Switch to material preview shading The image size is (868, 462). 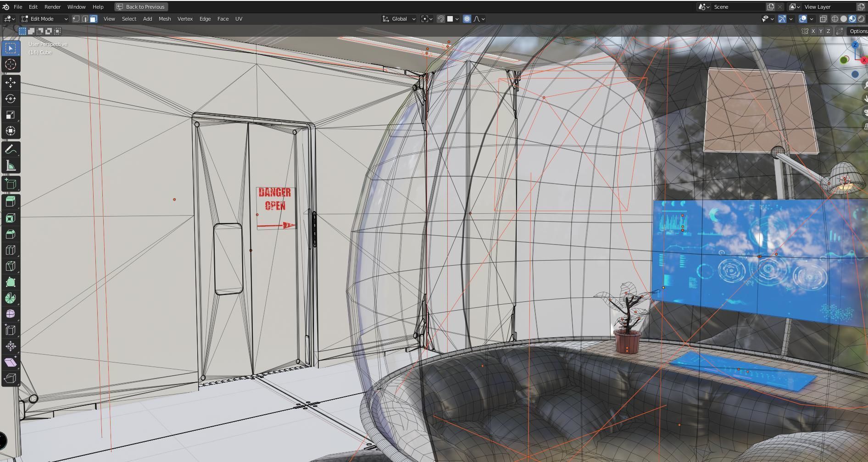coord(852,19)
